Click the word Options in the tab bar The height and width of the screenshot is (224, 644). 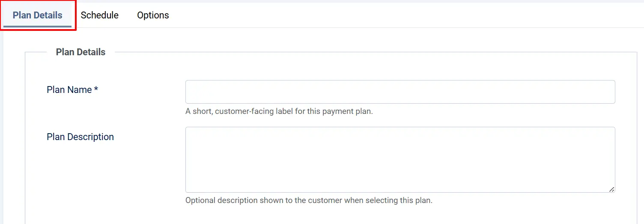pyautogui.click(x=153, y=15)
